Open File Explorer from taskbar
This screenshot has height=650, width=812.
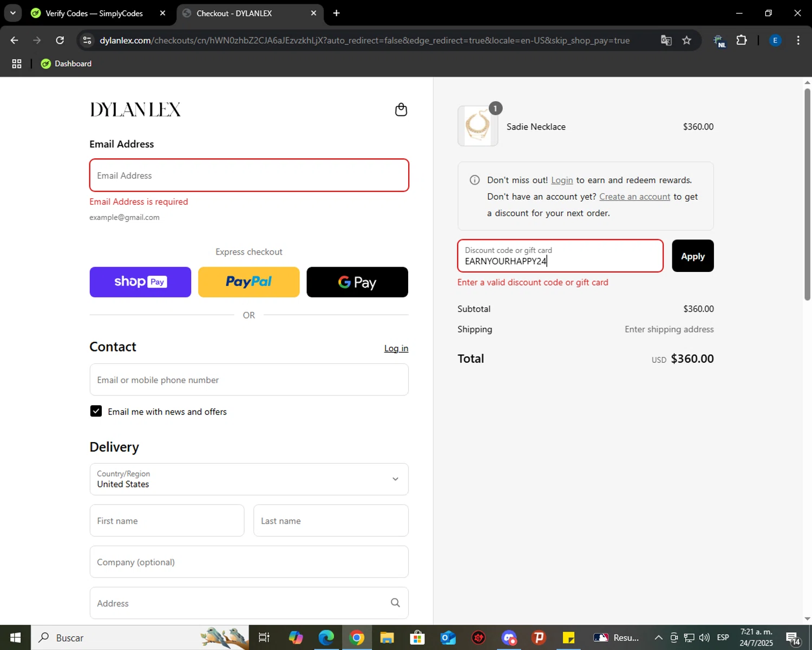coord(387,638)
